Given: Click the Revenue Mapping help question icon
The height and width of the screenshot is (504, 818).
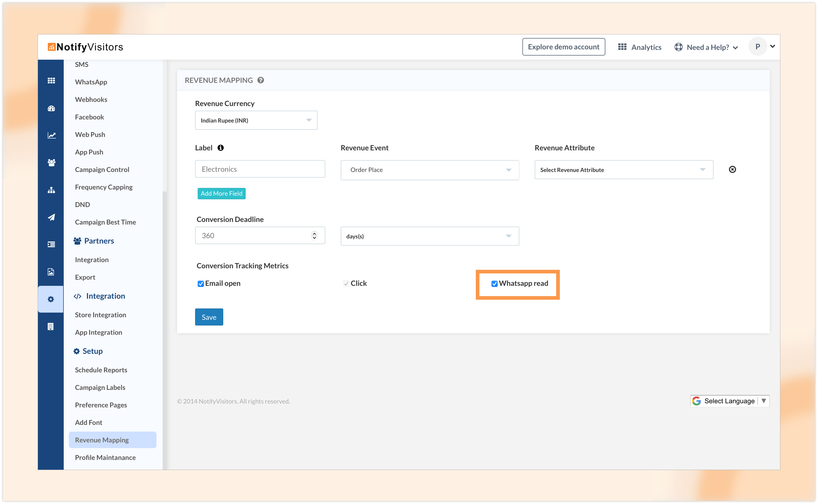Looking at the screenshot, I should (x=261, y=80).
